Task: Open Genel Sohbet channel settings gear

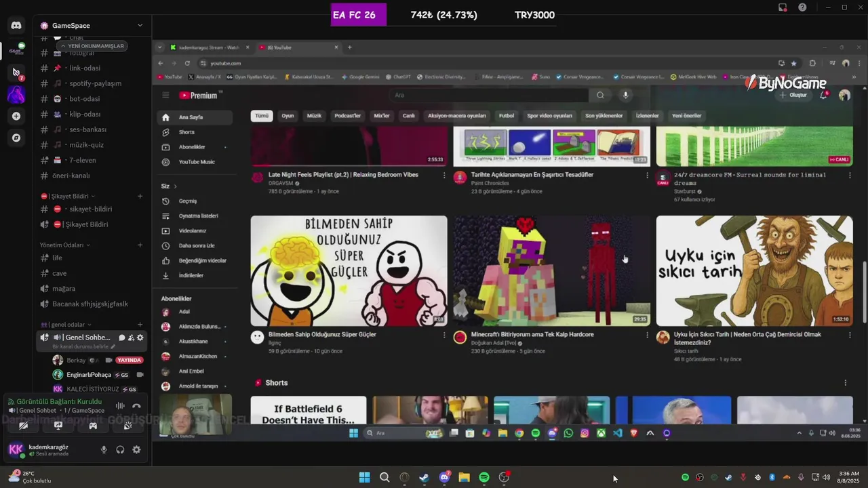Action: coord(140,338)
